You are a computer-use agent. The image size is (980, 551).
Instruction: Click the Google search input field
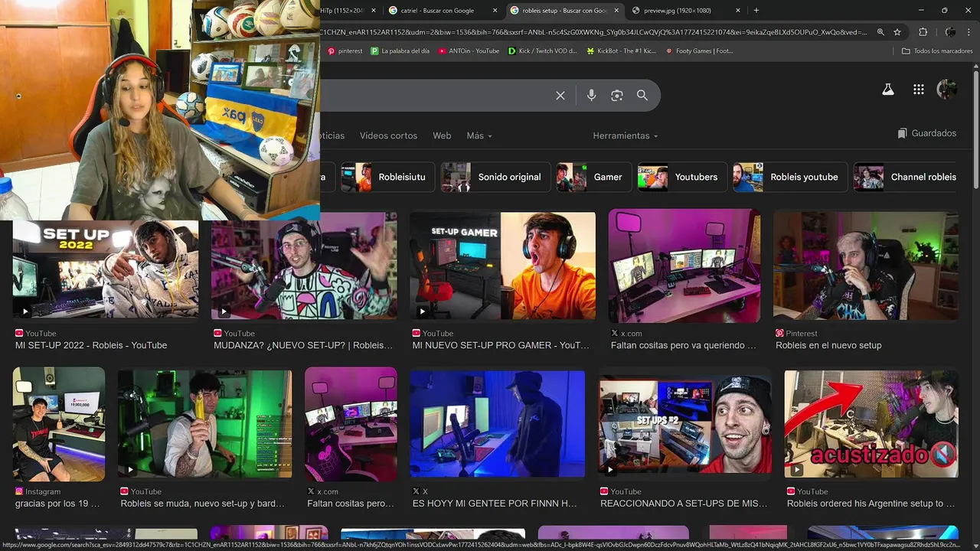(433, 96)
